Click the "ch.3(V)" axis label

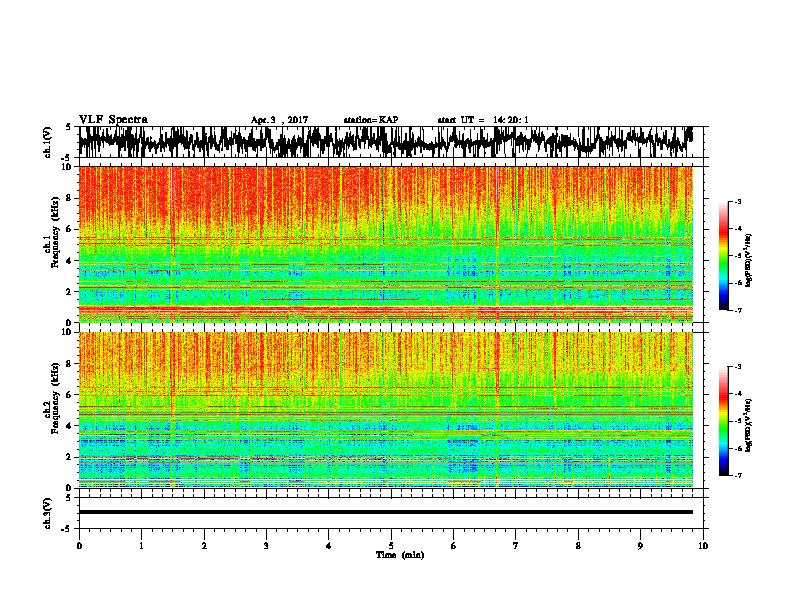pos(48,513)
